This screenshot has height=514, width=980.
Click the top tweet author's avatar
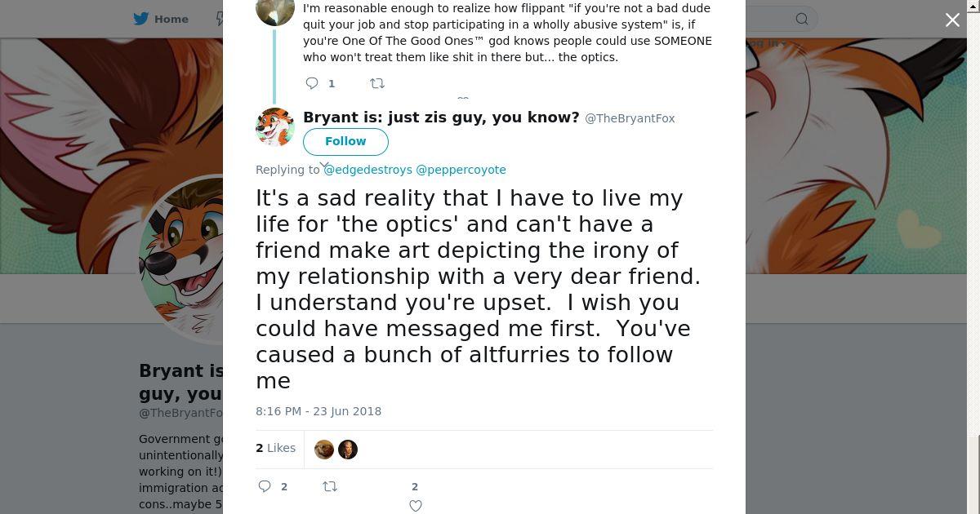click(275, 11)
